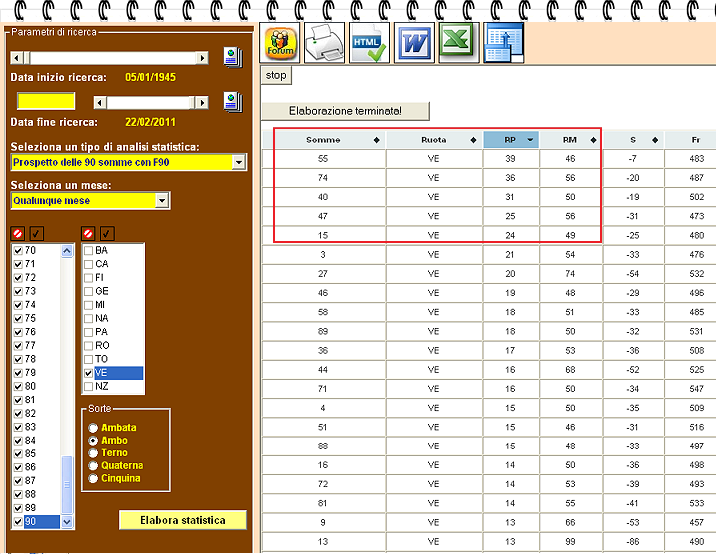Export the table to Word
The width and height of the screenshot is (716, 554).
[x=414, y=44]
